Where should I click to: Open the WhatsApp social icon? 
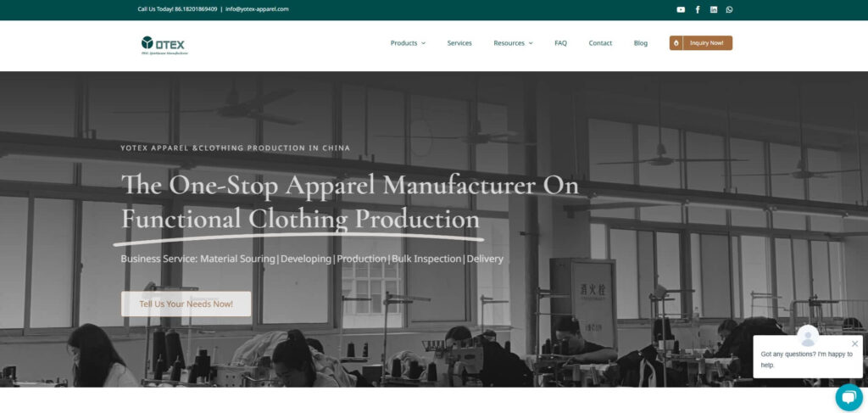click(729, 9)
